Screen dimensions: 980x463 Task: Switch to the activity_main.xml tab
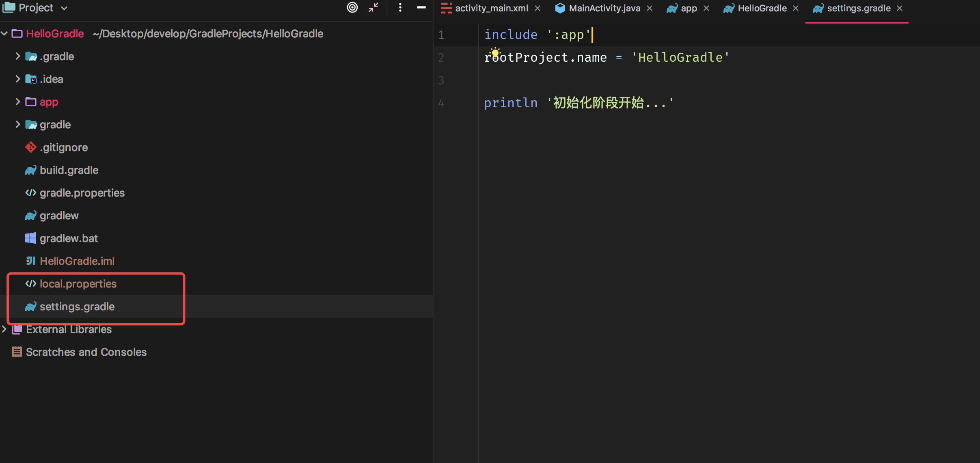tap(491, 8)
